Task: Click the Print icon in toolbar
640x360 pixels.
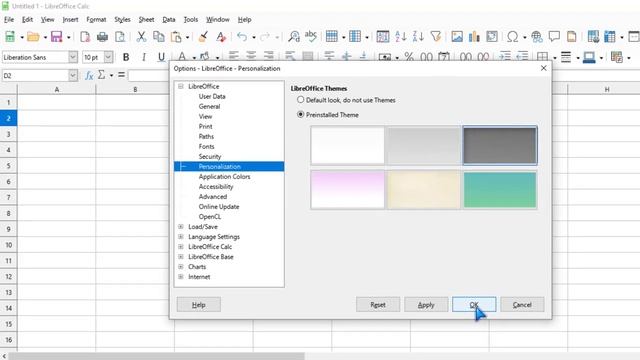Action: [102, 37]
